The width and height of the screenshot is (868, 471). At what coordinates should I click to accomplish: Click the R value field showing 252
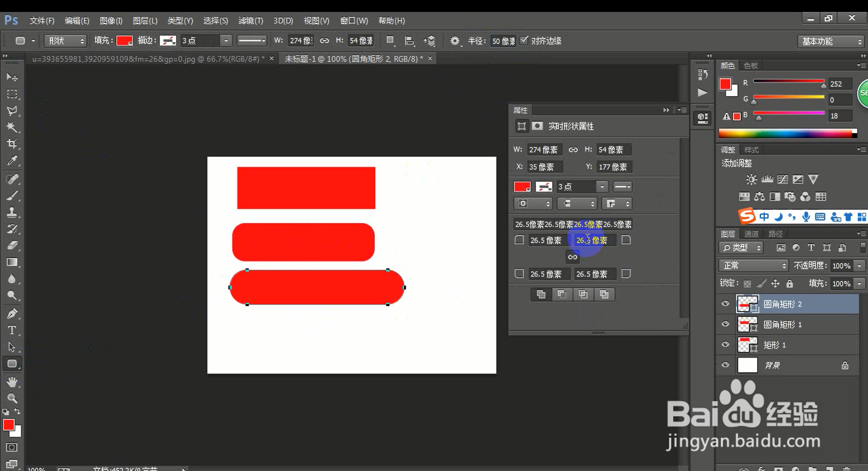840,84
